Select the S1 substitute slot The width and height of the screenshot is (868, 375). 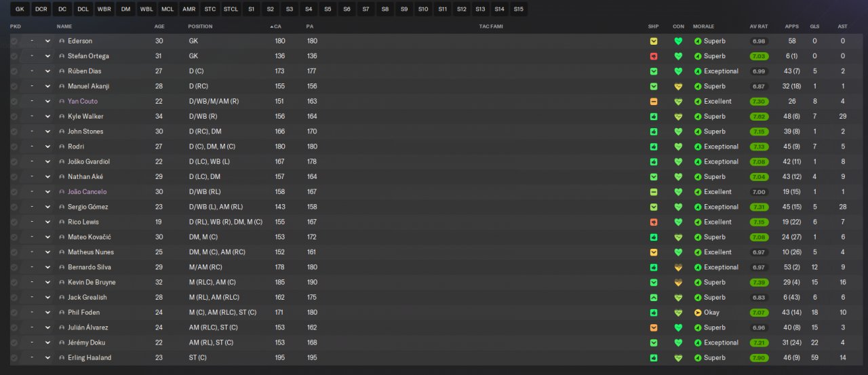[x=252, y=9]
